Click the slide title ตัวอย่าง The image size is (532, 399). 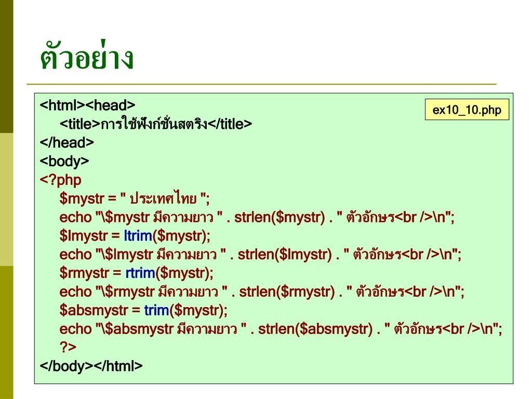(x=87, y=55)
